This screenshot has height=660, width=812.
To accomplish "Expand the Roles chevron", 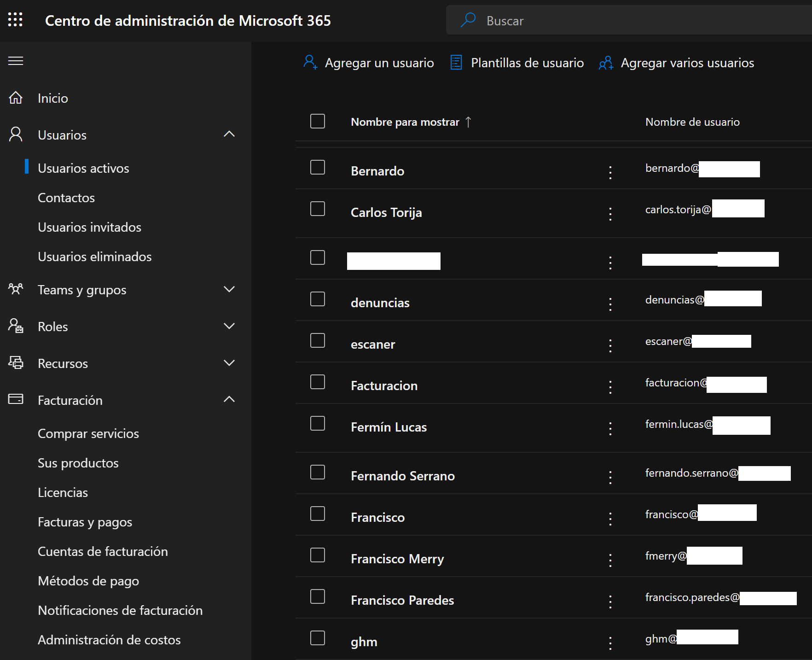I will click(229, 327).
